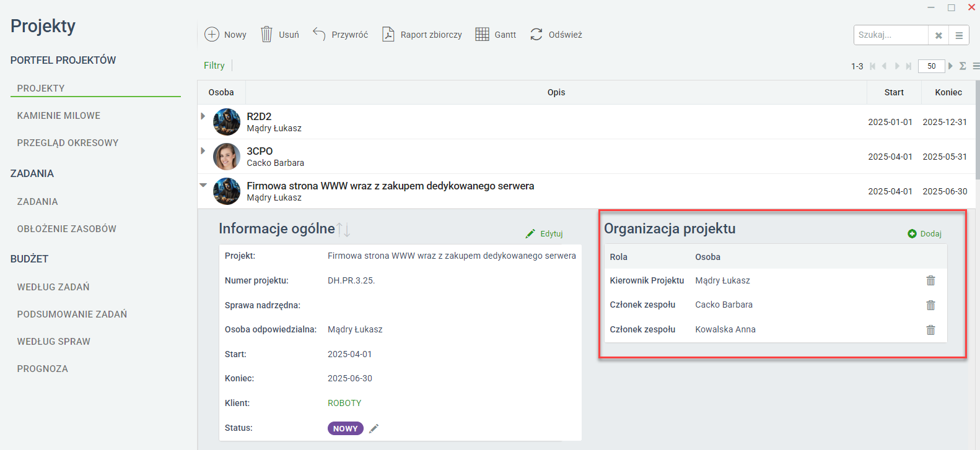
Task: Click the NOWY status badge
Action: click(x=346, y=428)
